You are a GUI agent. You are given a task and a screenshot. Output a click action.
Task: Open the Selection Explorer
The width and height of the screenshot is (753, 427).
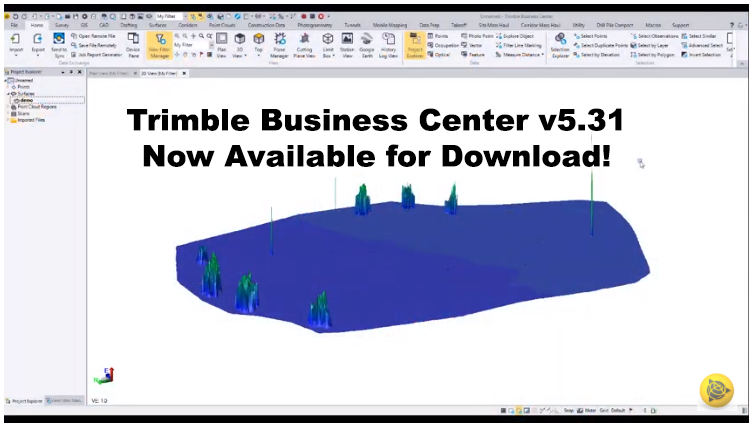560,46
